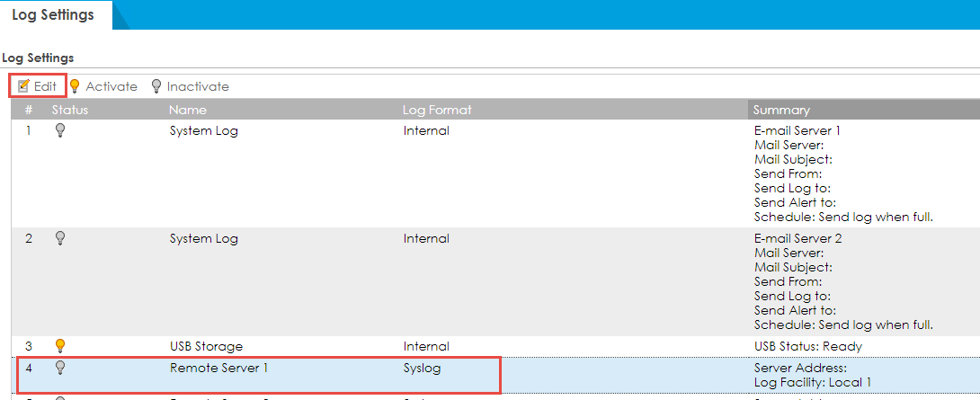Click the Edit pencil icon

(23, 85)
